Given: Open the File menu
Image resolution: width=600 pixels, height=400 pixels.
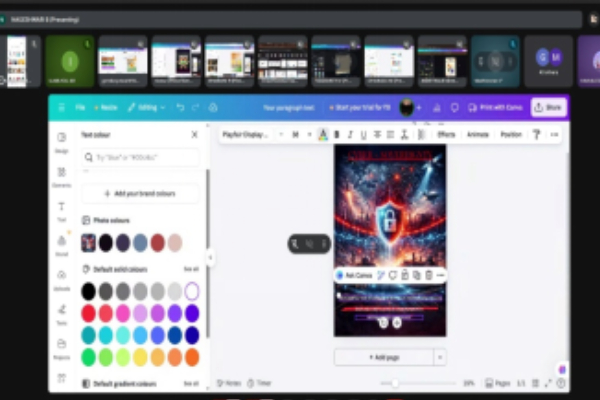Looking at the screenshot, I should 80,107.
